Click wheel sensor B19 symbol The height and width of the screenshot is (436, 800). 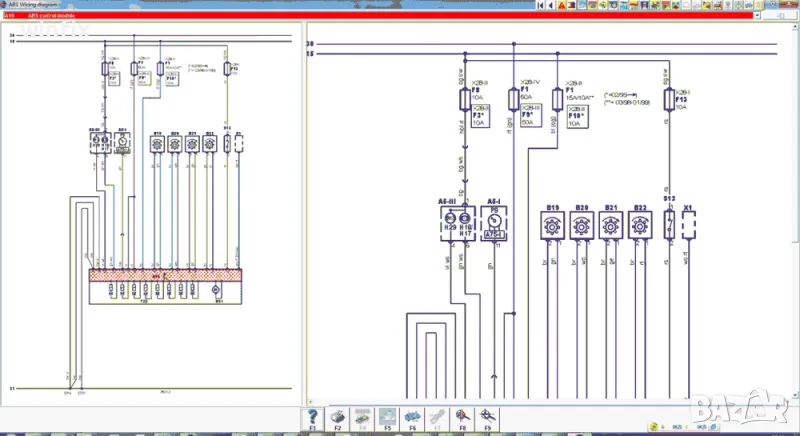click(x=551, y=226)
